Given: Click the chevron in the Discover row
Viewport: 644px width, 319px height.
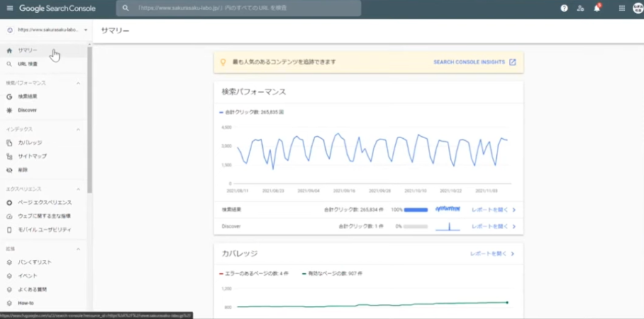Looking at the screenshot, I should (x=514, y=226).
